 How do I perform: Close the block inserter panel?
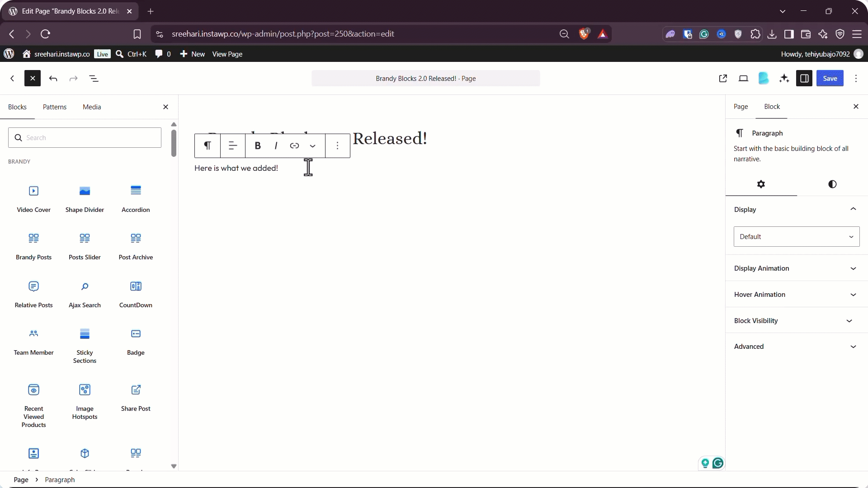coord(165,107)
